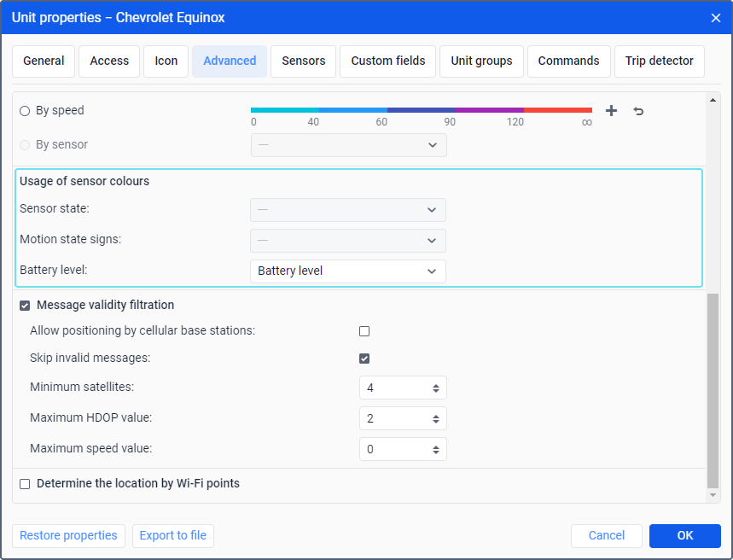Image resolution: width=733 pixels, height=560 pixels.
Task: Enable positioning by cellular base stations
Action: (364, 331)
